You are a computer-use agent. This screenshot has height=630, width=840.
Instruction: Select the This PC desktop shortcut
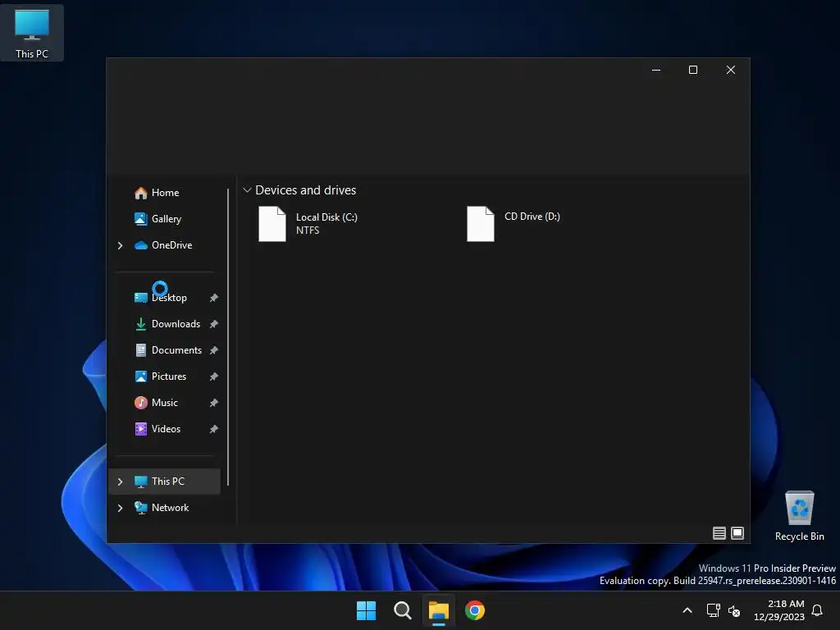point(32,33)
